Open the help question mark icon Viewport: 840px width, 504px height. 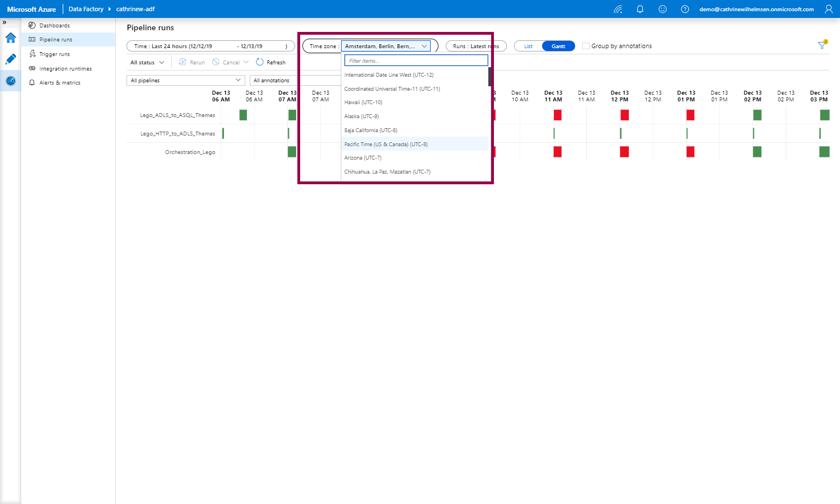(685, 9)
